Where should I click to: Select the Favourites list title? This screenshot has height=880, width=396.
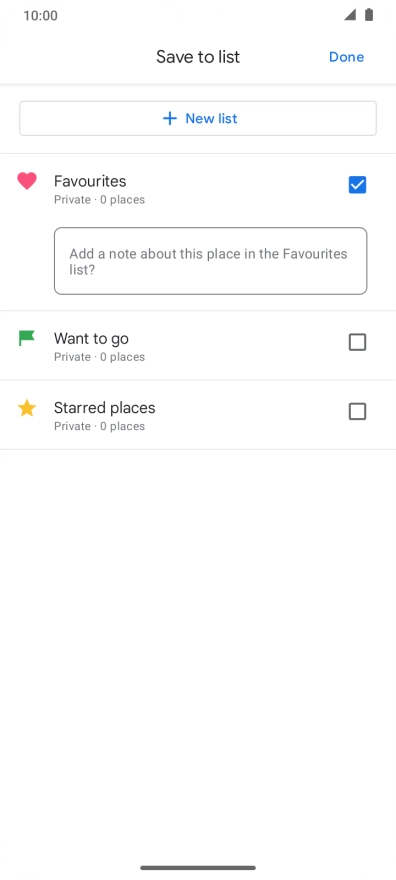coord(90,181)
